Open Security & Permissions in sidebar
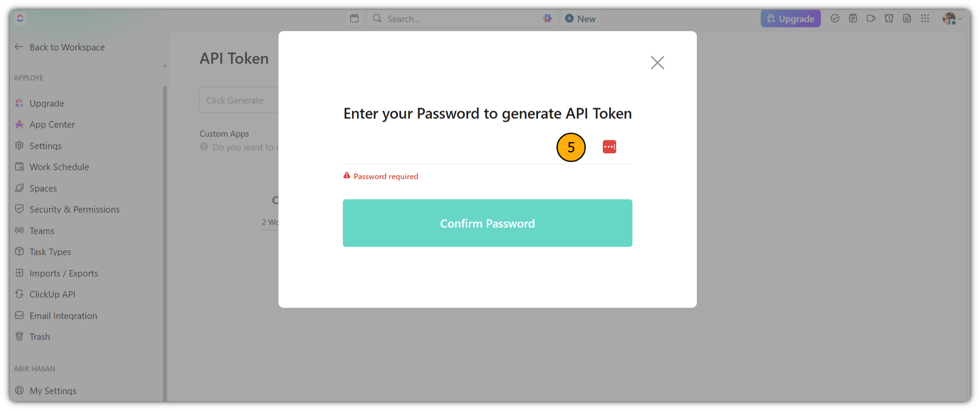 pyautogui.click(x=67, y=209)
